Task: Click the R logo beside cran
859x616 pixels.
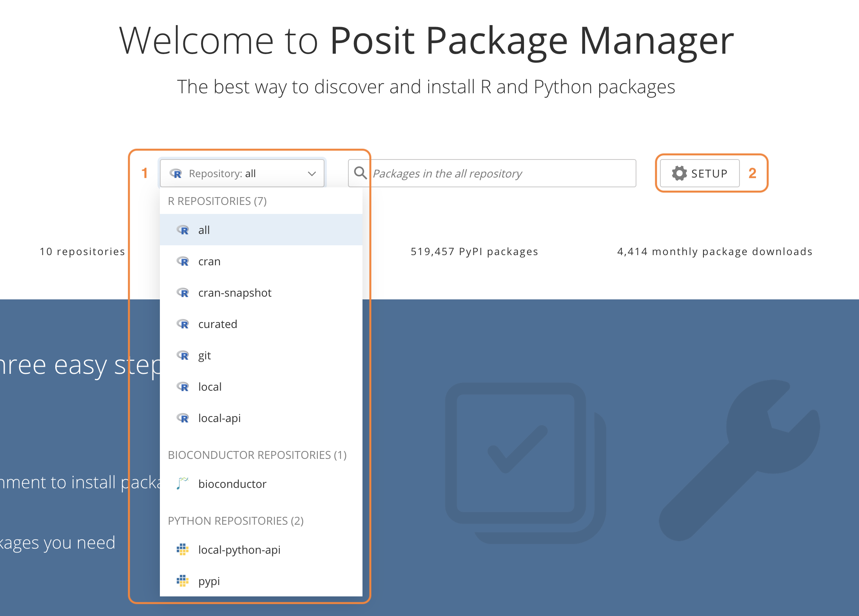Action: (183, 261)
